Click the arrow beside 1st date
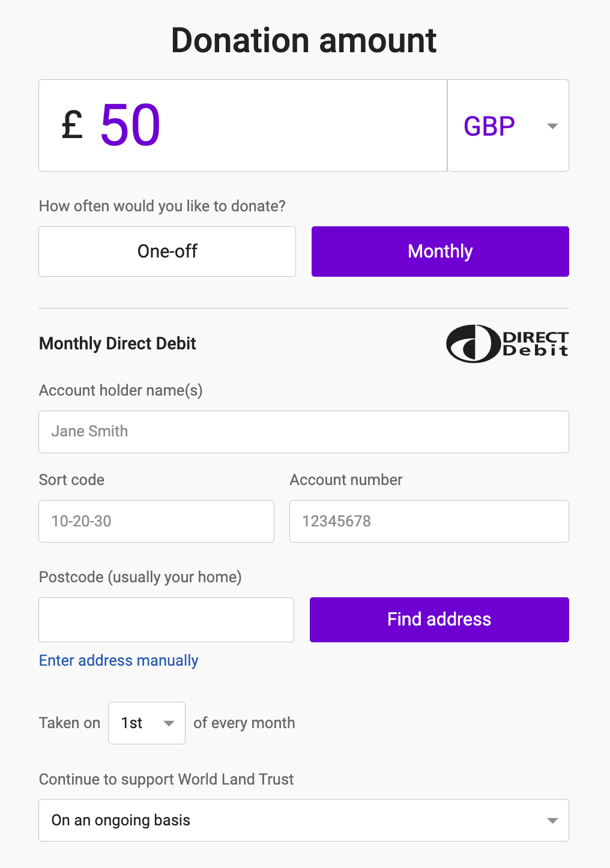The height and width of the screenshot is (868, 610). (x=169, y=723)
